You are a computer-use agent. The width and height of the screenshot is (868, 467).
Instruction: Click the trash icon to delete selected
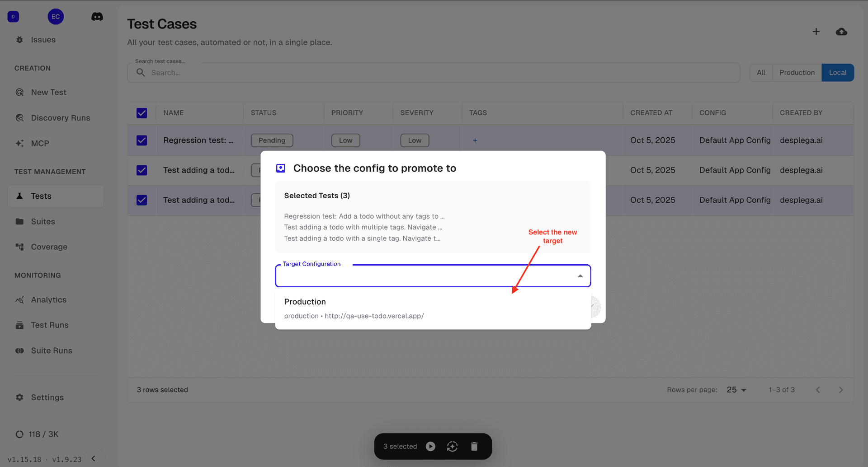pos(474,446)
